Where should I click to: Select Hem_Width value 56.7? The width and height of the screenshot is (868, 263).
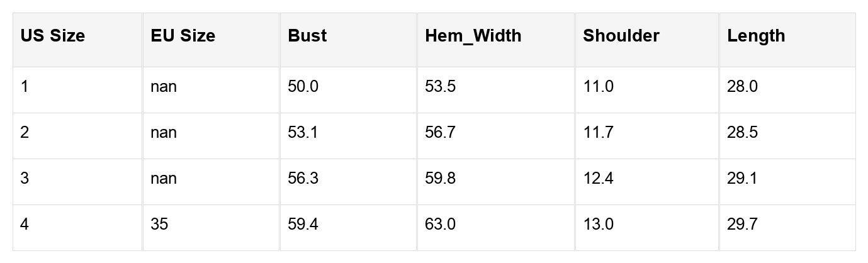coord(496,136)
